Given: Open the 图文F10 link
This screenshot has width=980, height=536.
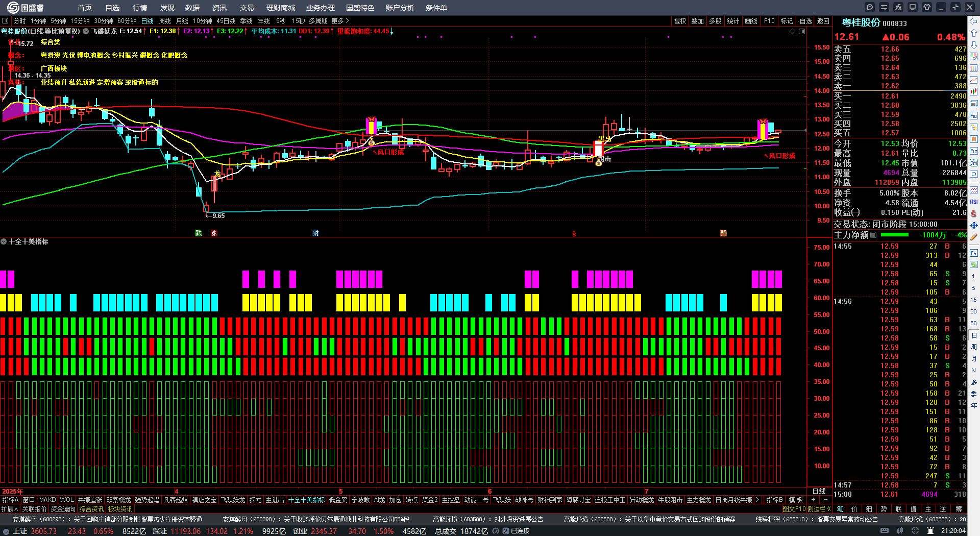Looking at the screenshot, I should pyautogui.click(x=794, y=509).
